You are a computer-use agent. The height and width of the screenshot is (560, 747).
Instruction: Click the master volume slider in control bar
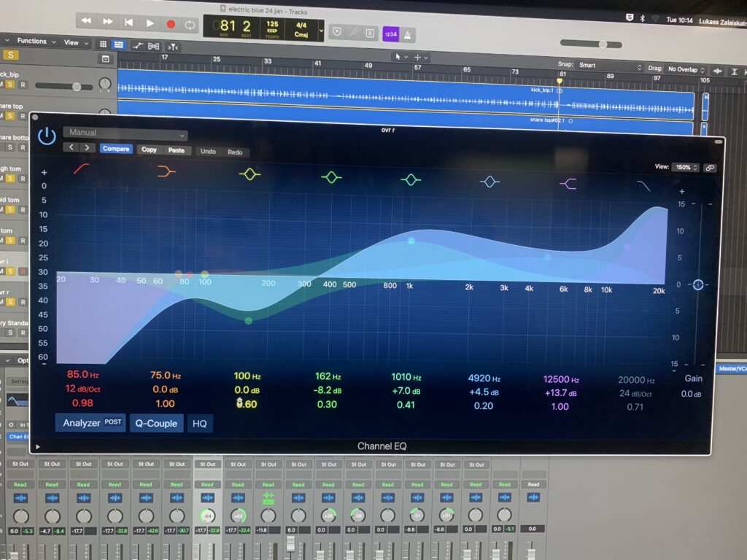591,44
